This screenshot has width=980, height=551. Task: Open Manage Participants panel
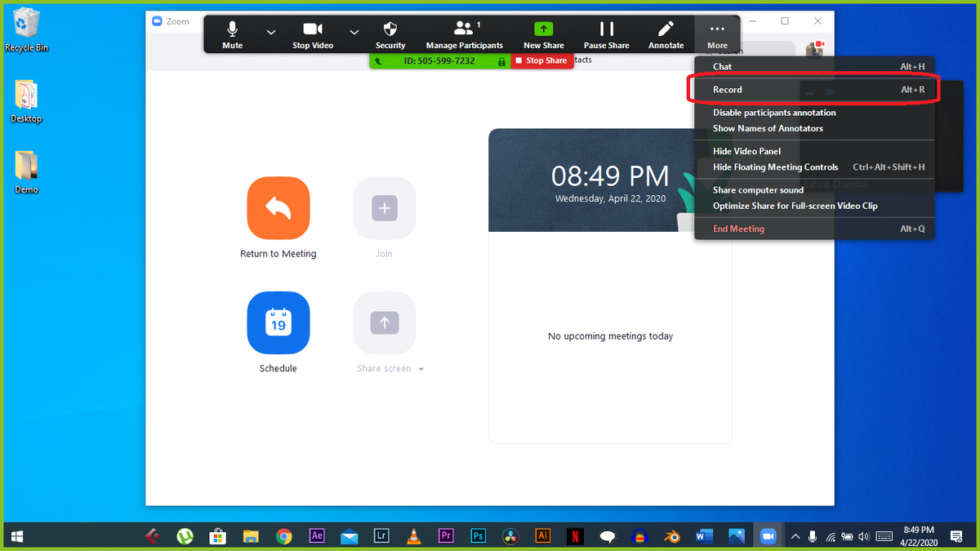click(465, 35)
